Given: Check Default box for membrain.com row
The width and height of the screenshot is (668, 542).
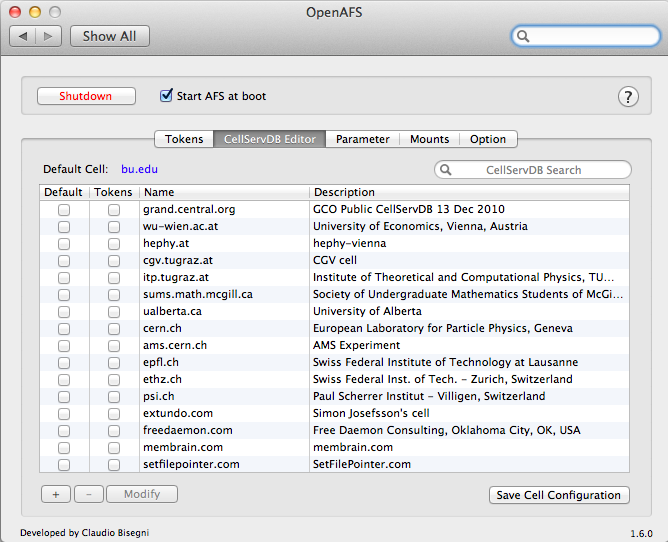Looking at the screenshot, I should point(64,448).
